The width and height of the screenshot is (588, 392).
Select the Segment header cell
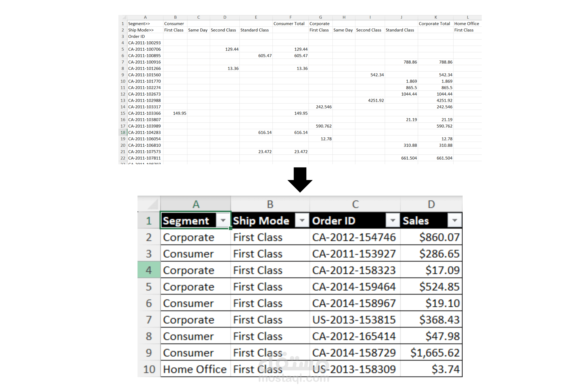click(x=195, y=220)
